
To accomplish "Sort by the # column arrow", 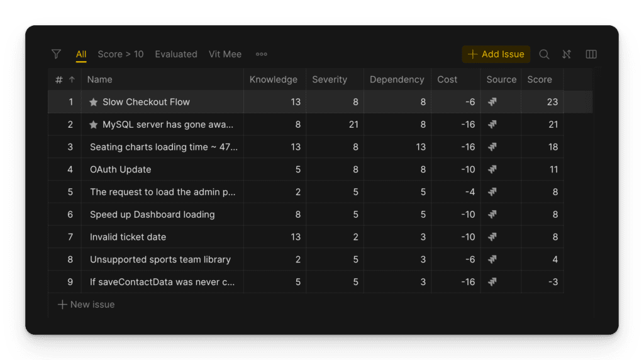I will 72,79.
